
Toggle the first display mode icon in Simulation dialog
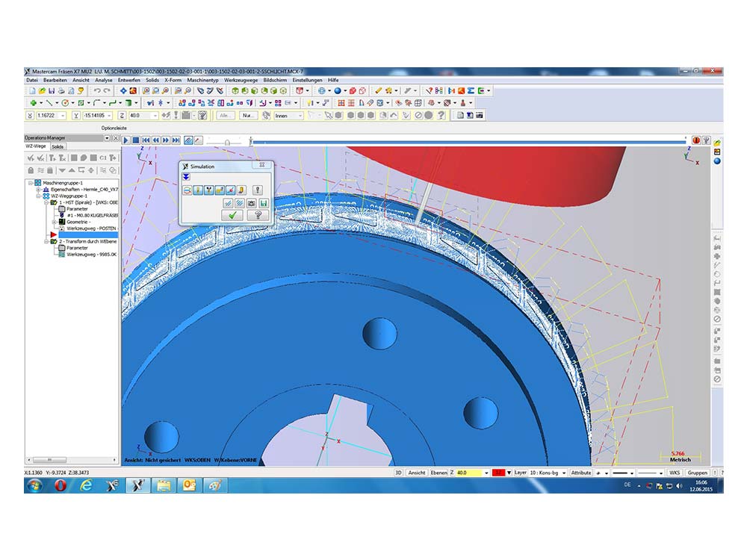click(x=187, y=190)
